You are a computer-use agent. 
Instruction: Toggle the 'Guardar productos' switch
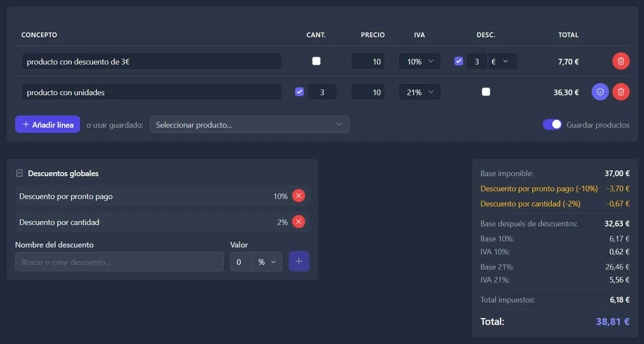552,125
